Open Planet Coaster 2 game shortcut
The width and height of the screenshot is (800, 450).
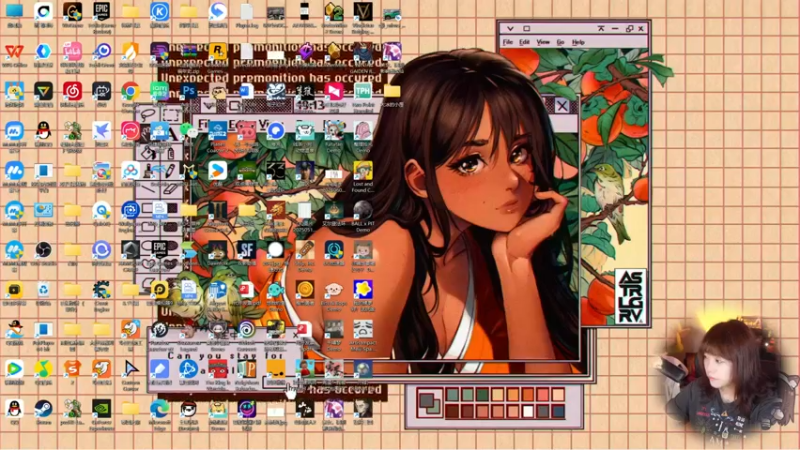coord(218,131)
